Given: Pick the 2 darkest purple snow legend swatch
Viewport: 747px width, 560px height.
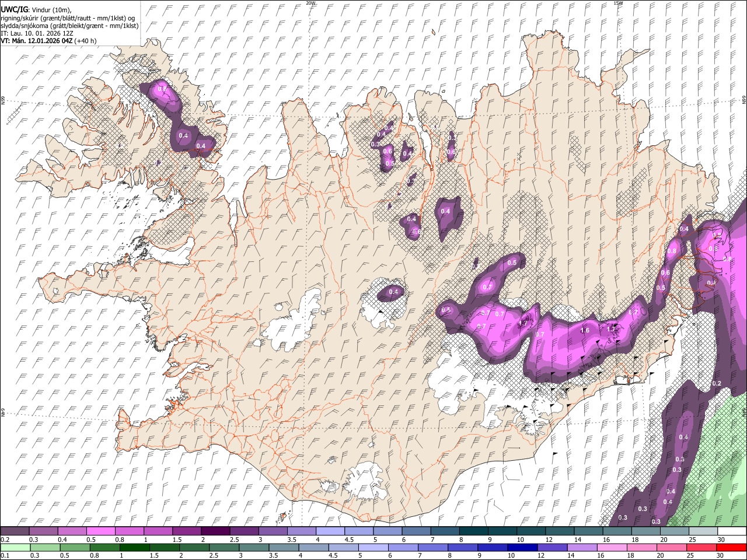Looking at the screenshot, I should (215, 531).
